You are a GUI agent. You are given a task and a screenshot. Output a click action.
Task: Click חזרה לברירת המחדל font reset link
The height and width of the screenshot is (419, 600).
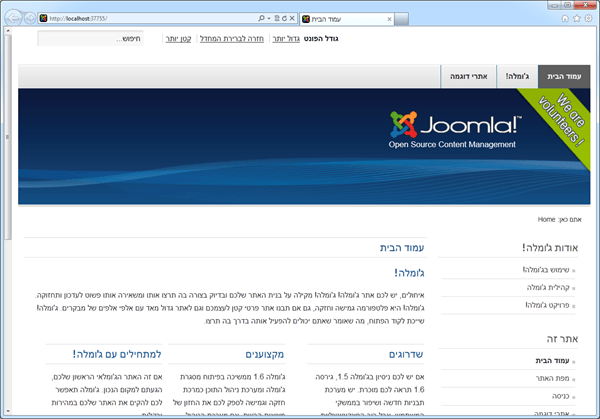pyautogui.click(x=232, y=39)
